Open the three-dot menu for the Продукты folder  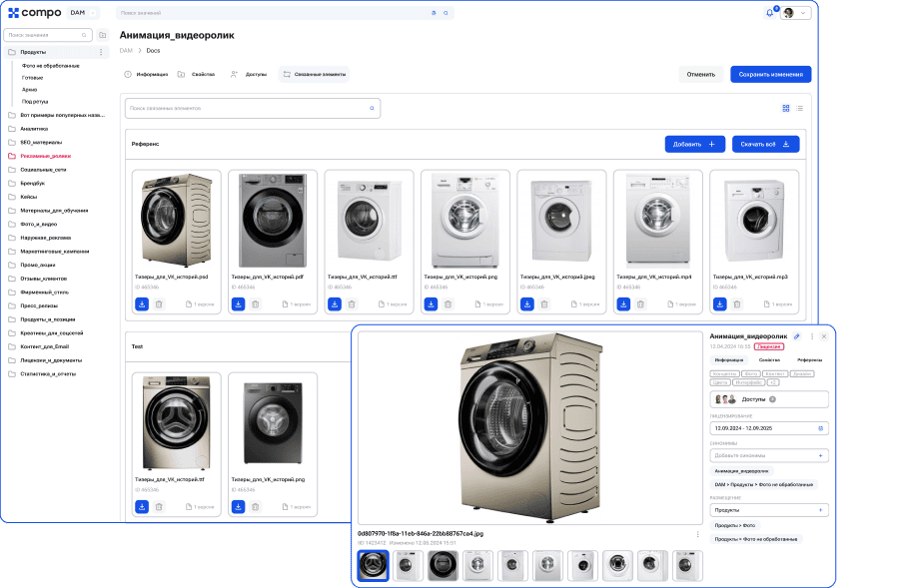click(101, 52)
